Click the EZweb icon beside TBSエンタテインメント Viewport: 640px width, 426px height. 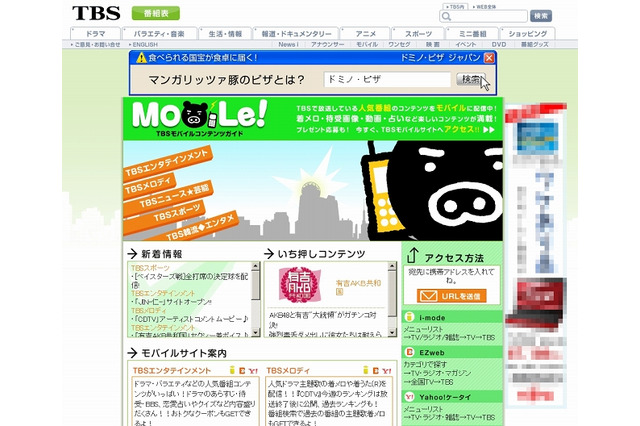[x=242, y=371]
